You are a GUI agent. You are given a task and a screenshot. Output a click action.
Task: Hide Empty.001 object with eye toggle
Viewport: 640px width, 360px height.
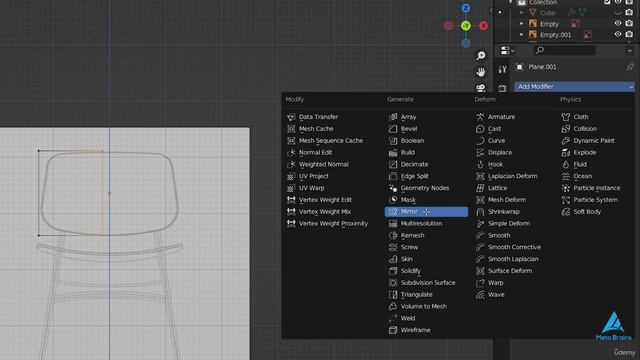[618, 35]
